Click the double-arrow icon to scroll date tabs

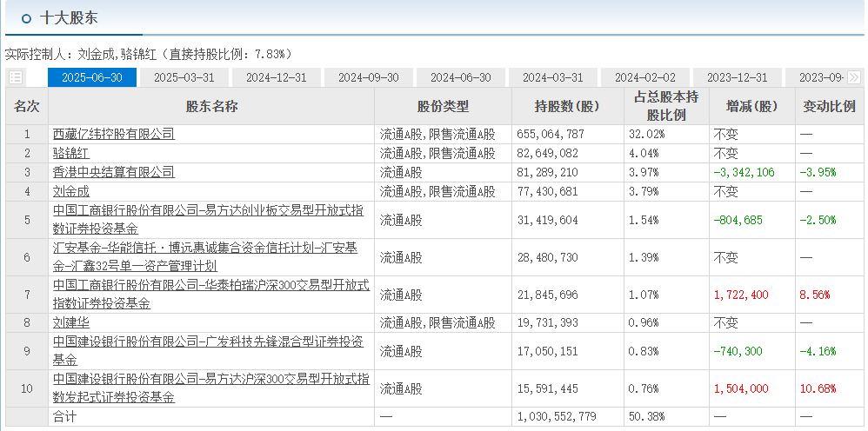pyautogui.click(x=854, y=77)
